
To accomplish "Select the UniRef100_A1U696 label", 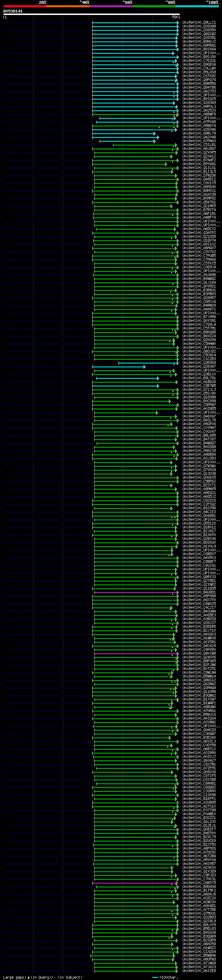I will [199, 275].
